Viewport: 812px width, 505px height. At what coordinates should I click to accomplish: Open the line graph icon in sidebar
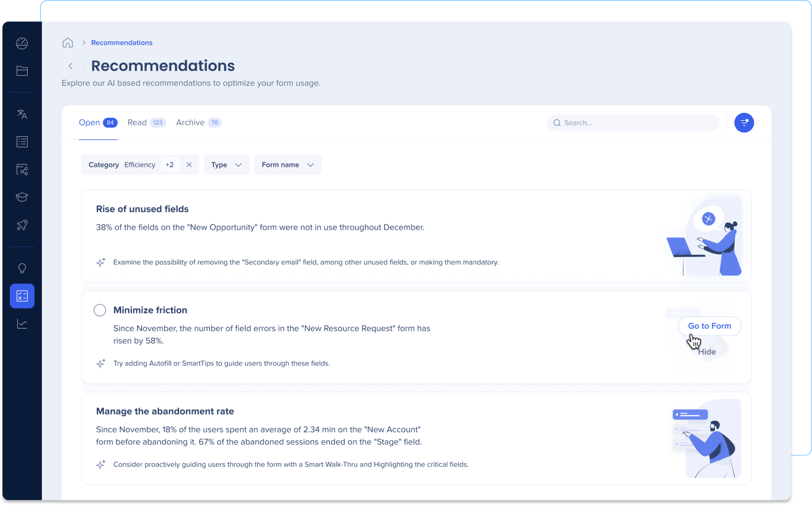(x=22, y=324)
